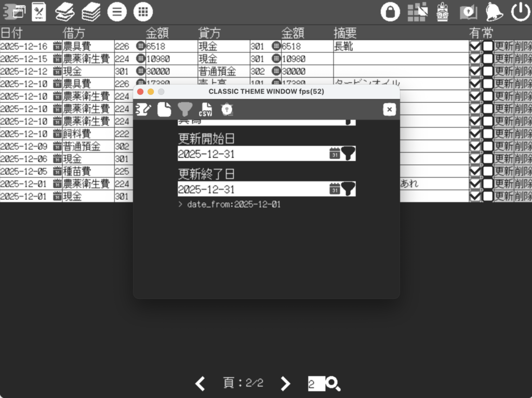Click the power icon in top toolbar
Viewport: 532px width, 398px height.
click(x=520, y=11)
